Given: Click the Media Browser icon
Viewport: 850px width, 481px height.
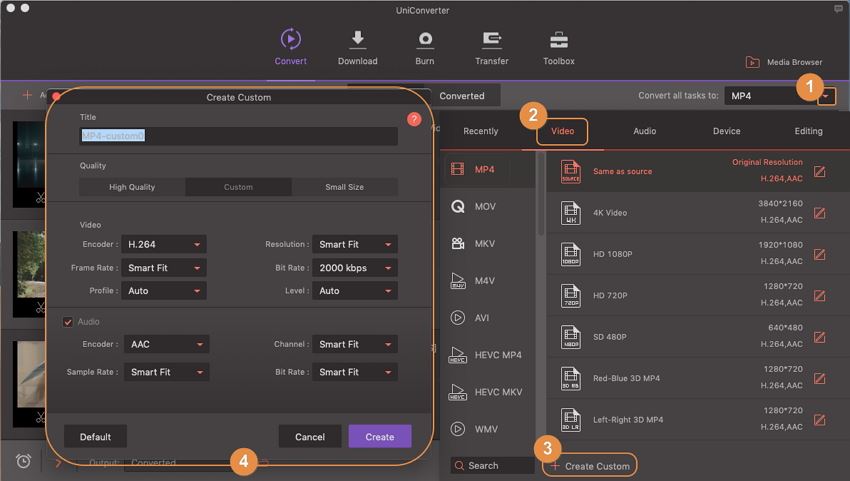Looking at the screenshot, I should (x=751, y=62).
